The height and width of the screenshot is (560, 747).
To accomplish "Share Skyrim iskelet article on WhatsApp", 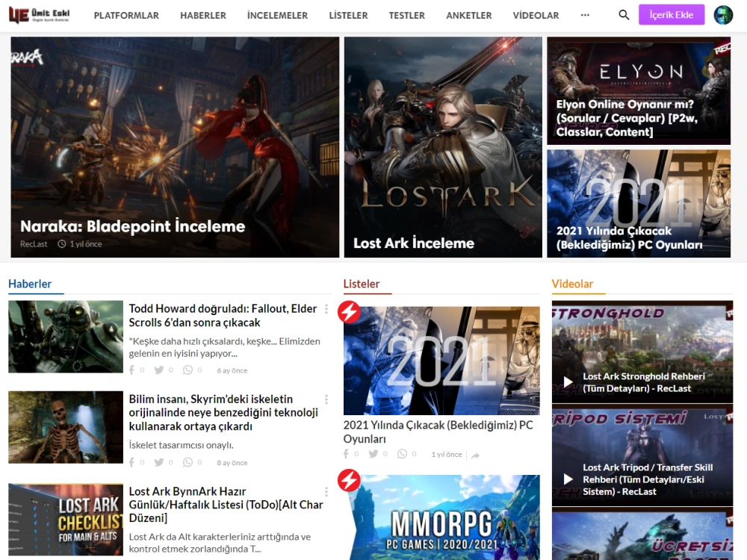I will pos(188,462).
